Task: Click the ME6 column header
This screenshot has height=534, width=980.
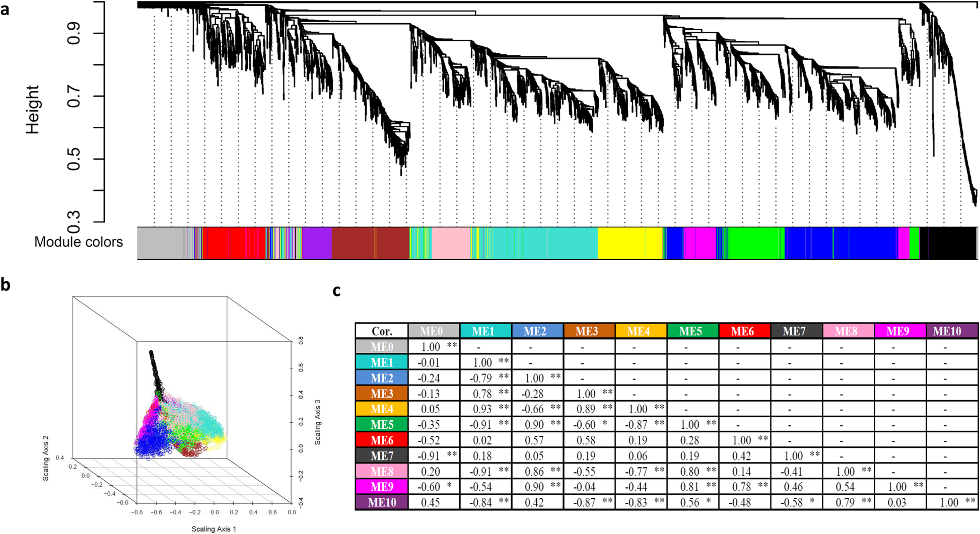Action: click(745, 331)
